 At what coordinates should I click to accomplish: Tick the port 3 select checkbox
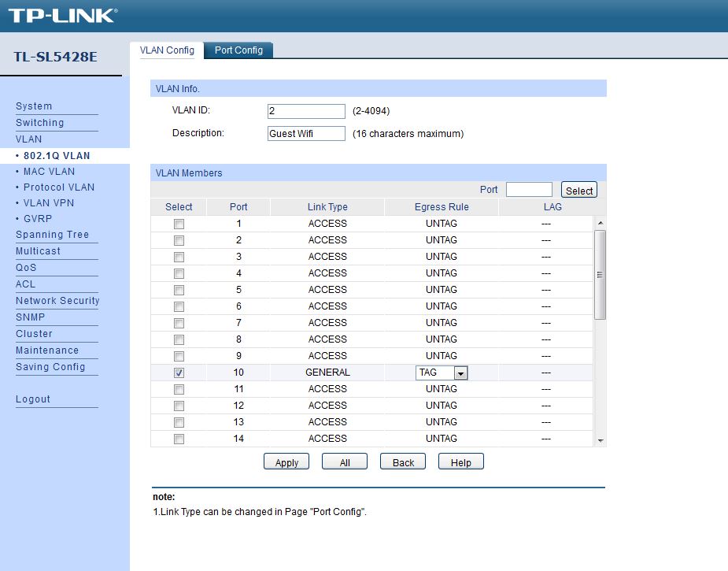(179, 257)
